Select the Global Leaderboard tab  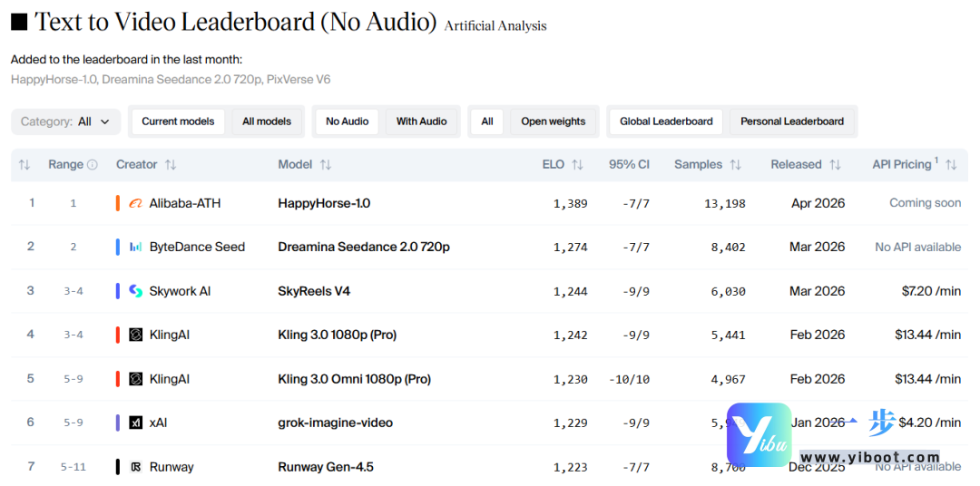click(666, 121)
